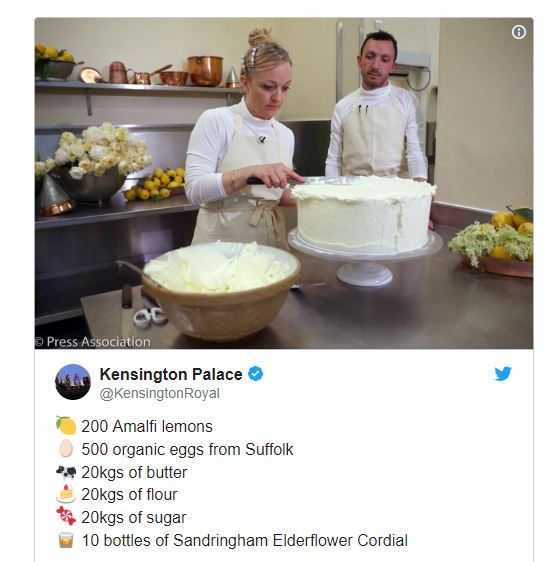Click '500 organic eggs from Suffolk' line
Viewport: 552px width, 562px height.
[187, 449]
